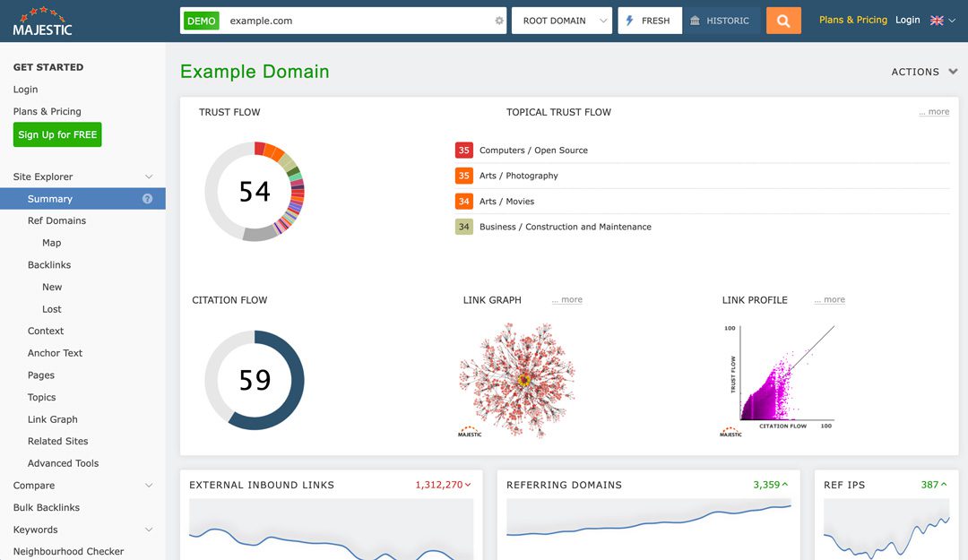Open the Map page
Screen dimensions: 968x560
pos(51,243)
